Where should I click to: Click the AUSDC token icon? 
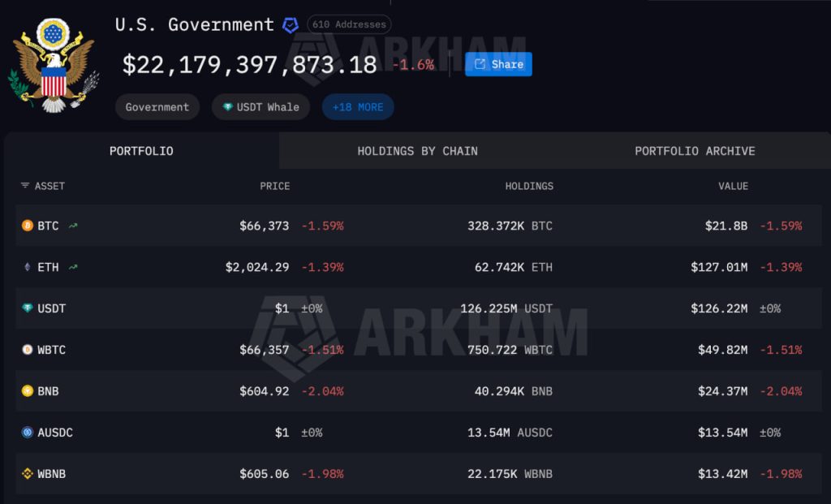28,433
